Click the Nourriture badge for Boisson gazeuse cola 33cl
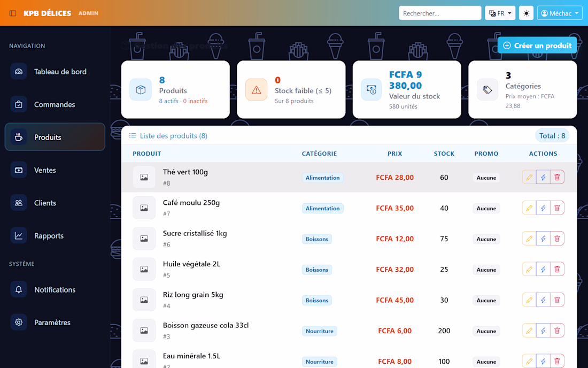 [x=320, y=331]
